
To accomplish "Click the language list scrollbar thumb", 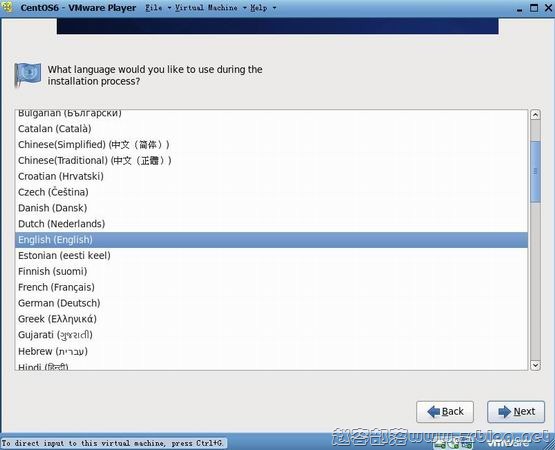I will (x=535, y=172).
